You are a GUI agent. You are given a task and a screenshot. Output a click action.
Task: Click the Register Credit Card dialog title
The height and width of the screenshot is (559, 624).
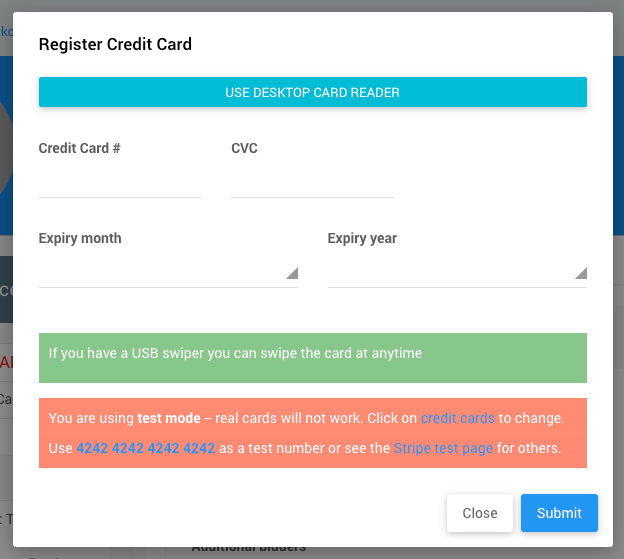(115, 44)
